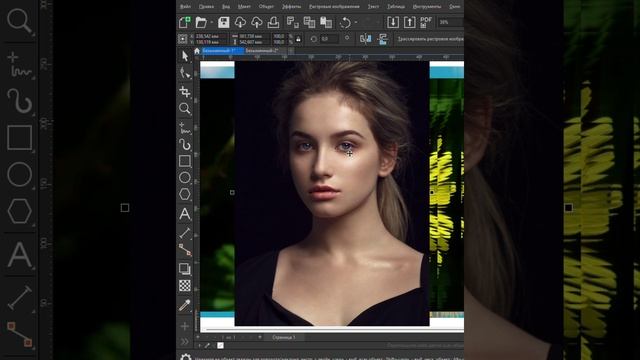Open the Растровые изображения menu
The height and width of the screenshot is (360, 640).
(334, 7)
